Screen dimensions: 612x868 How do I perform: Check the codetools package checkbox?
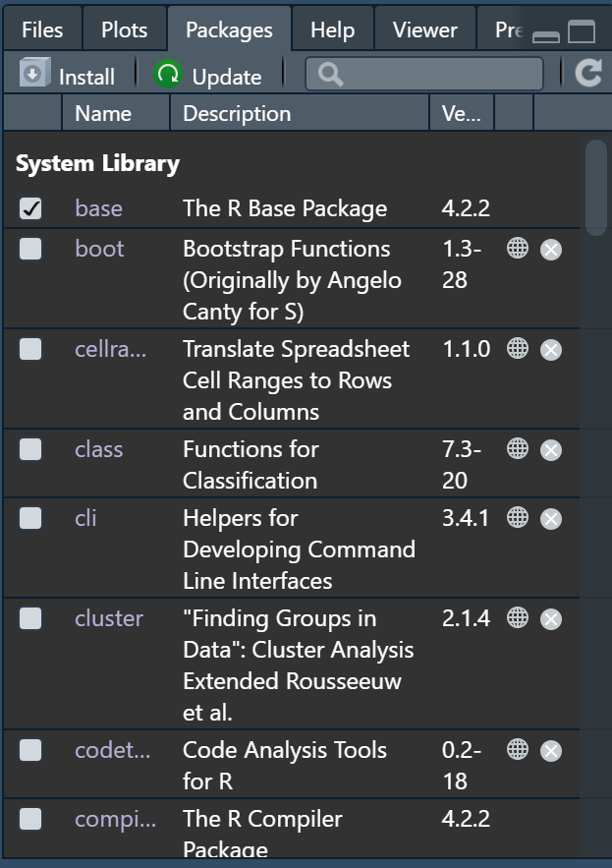(30, 750)
